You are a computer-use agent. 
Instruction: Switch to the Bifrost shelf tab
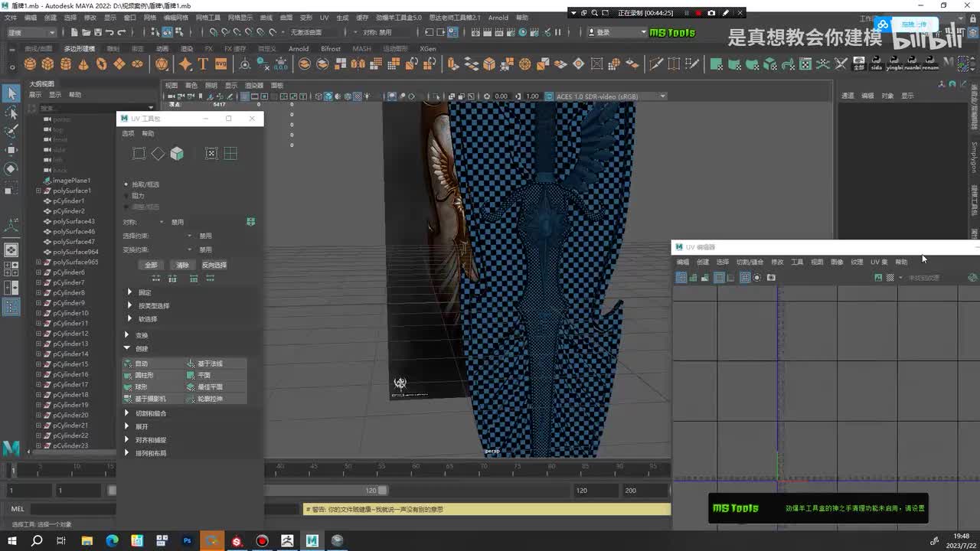point(331,49)
